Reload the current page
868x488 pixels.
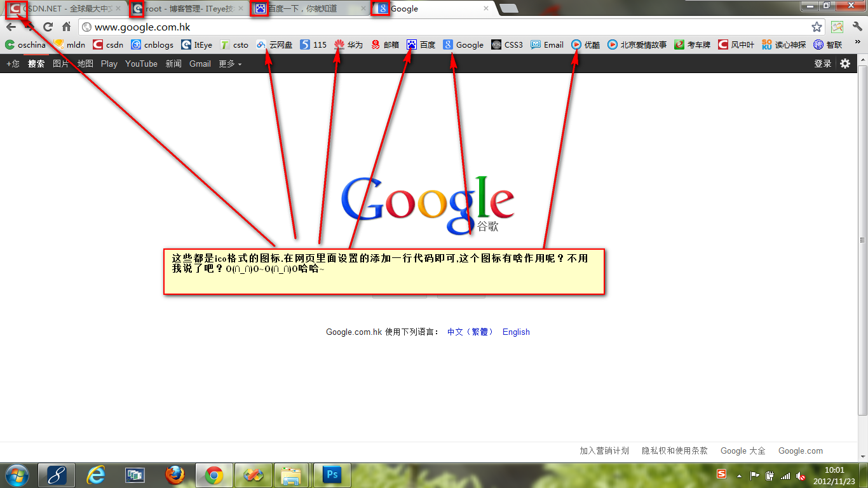(48, 27)
